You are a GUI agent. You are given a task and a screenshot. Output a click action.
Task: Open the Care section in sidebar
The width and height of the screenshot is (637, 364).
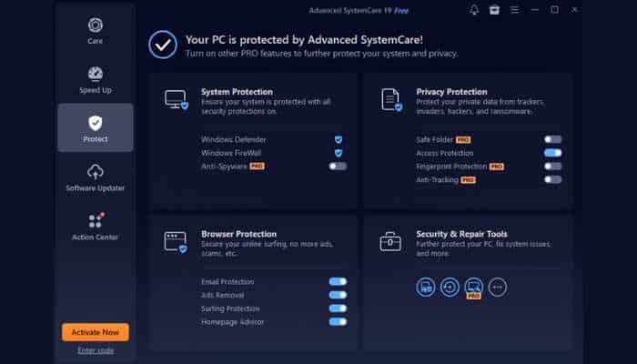pos(95,31)
